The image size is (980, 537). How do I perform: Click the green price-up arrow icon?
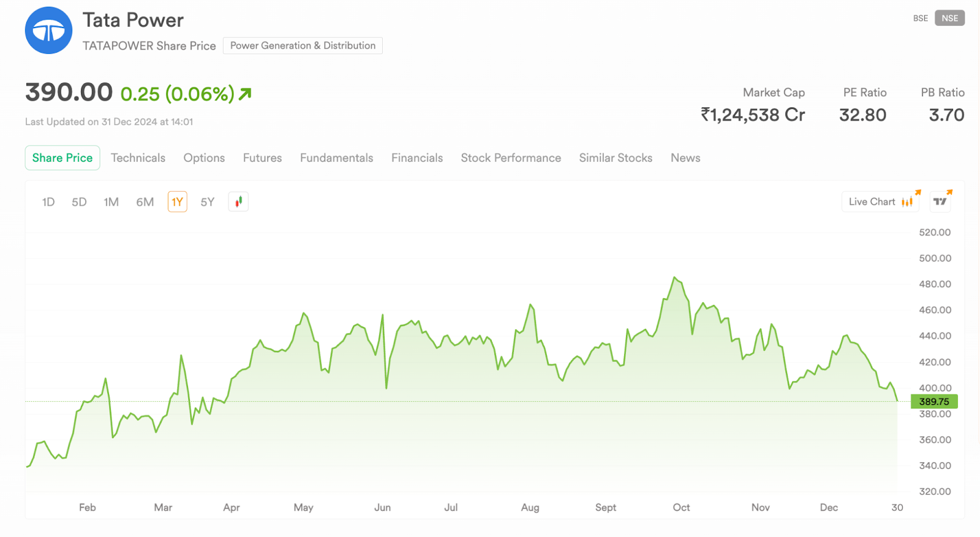[x=245, y=94]
